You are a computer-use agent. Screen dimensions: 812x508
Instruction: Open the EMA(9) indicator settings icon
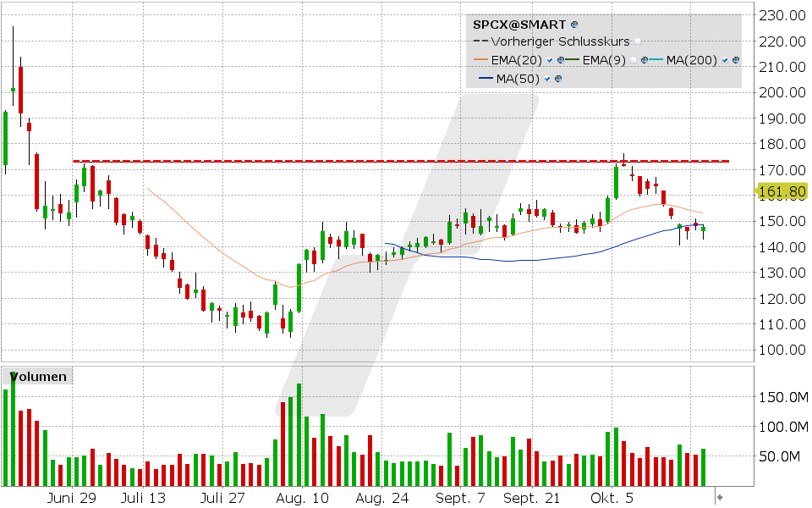pos(645,60)
